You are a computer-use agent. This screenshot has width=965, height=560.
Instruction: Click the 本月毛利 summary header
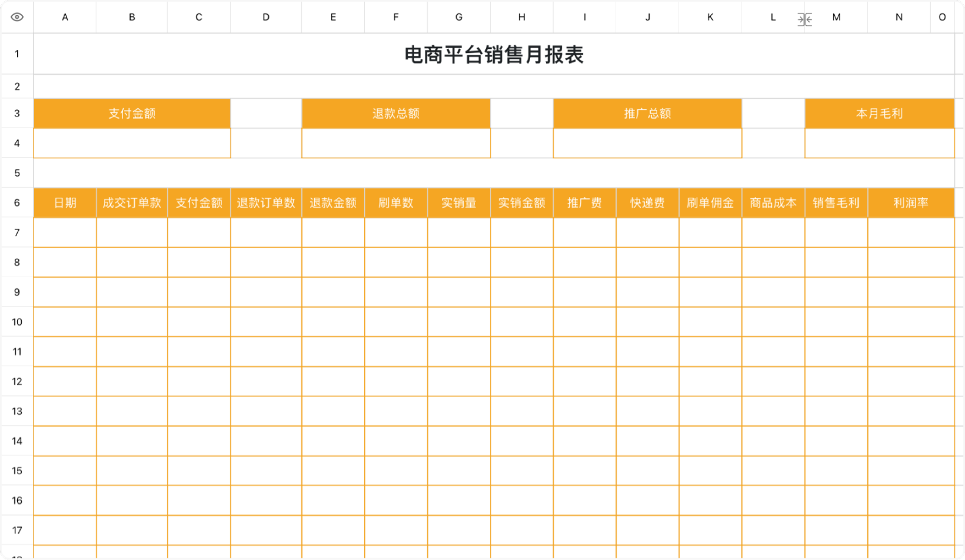click(880, 114)
